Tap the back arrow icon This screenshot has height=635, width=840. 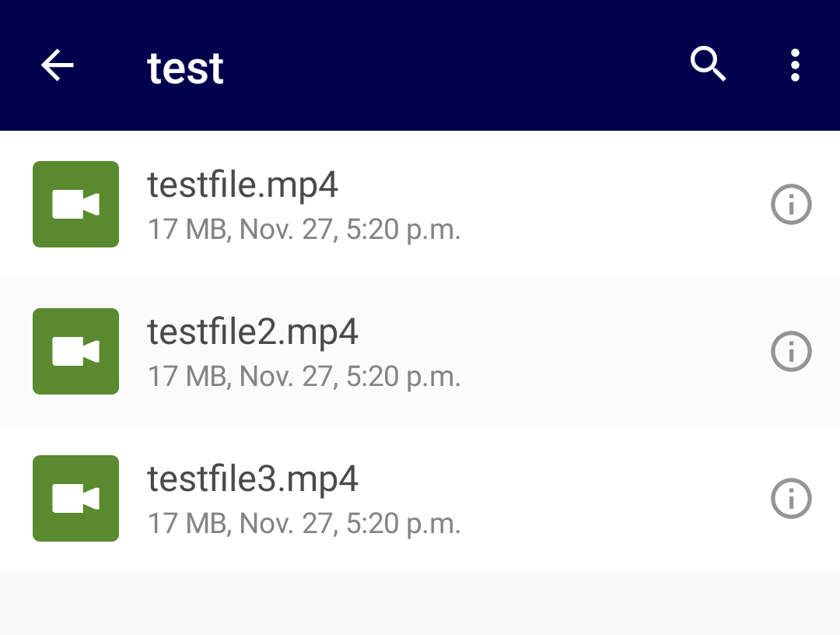[58, 65]
